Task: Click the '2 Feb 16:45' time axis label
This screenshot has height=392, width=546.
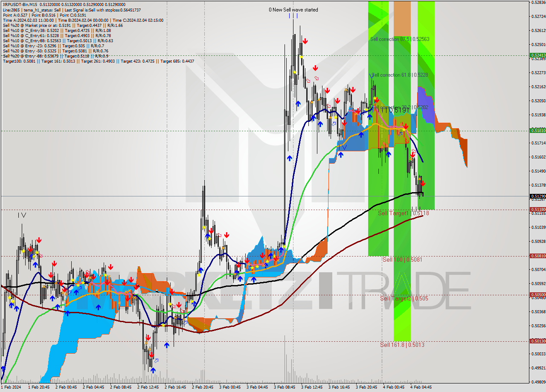Action: (175, 387)
